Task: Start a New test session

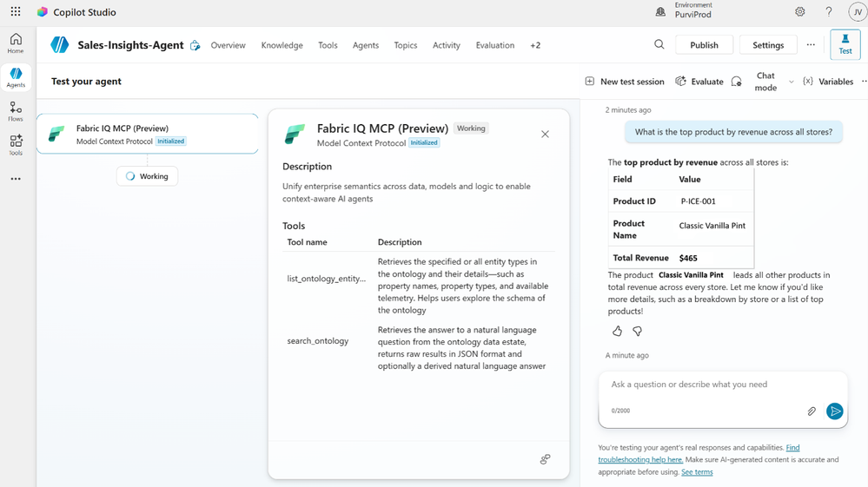Action: [625, 82]
